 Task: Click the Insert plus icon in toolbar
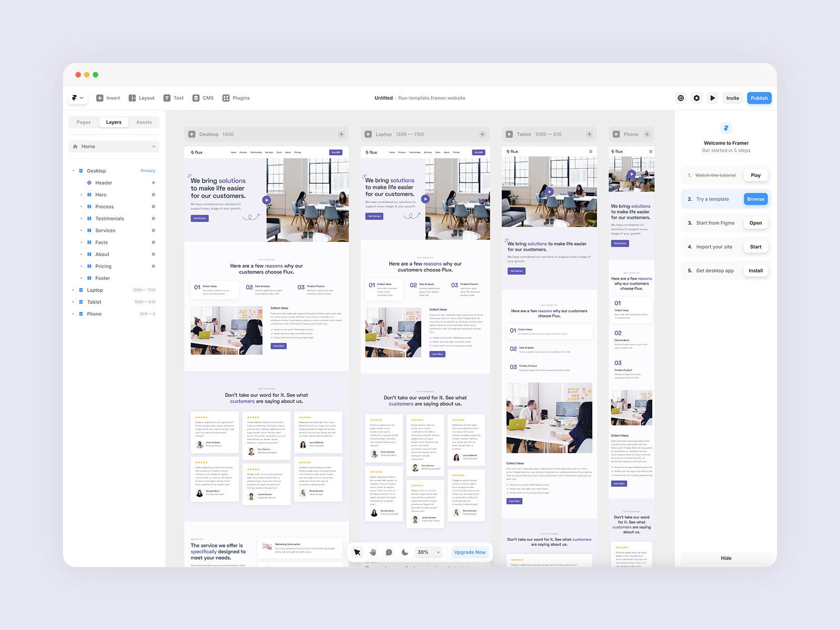(x=100, y=98)
